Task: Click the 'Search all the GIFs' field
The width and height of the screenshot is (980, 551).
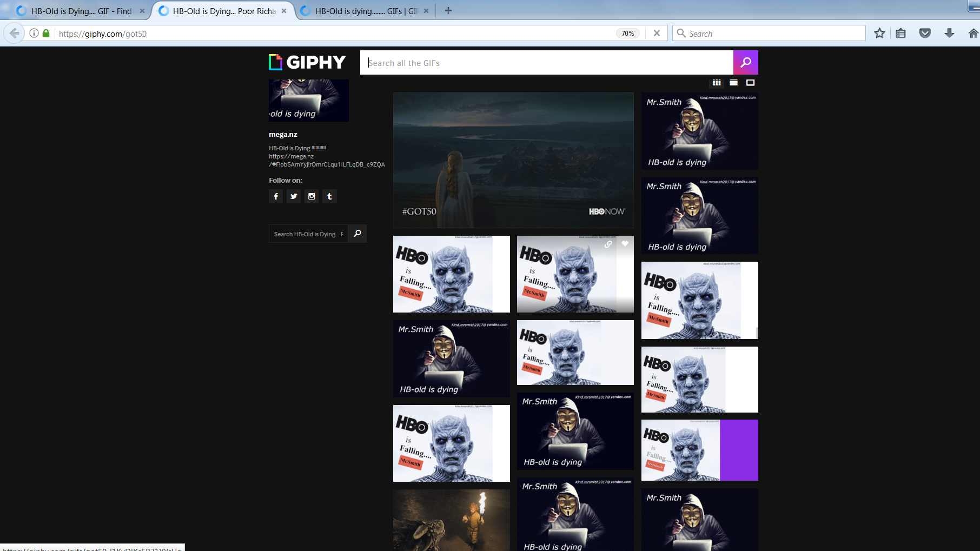Action: coord(547,63)
